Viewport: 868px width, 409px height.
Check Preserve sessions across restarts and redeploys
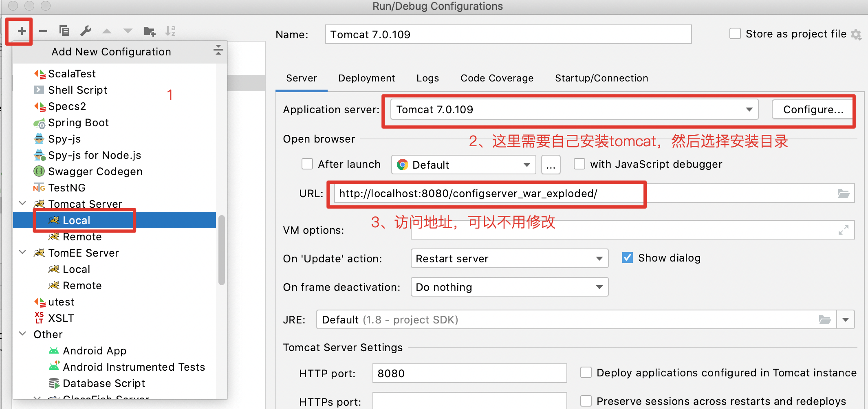[586, 401]
